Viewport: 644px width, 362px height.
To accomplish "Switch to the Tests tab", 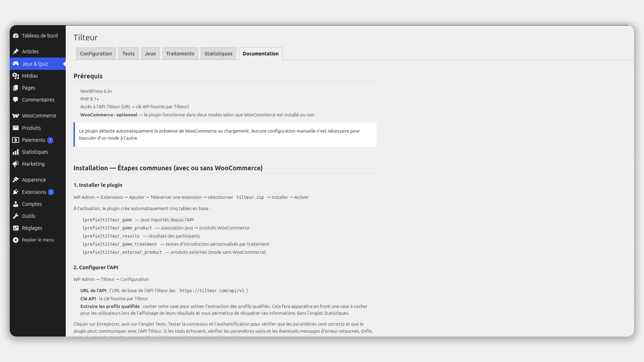I will 128,54.
